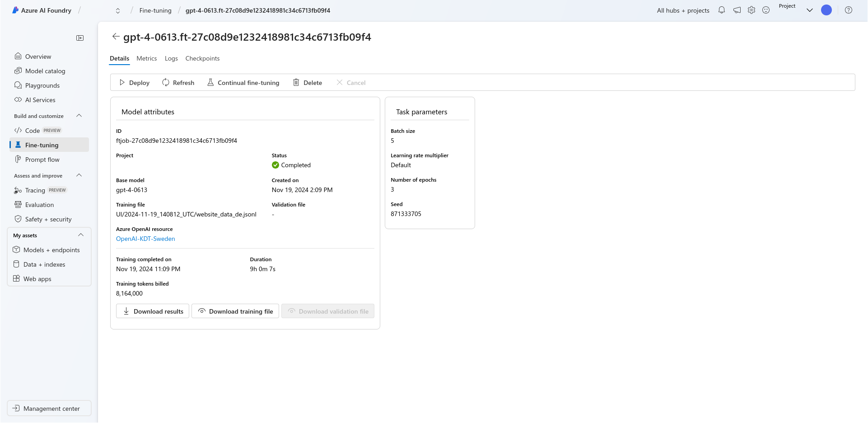Image resolution: width=868 pixels, height=423 pixels.
Task: Click the disabled Cancel toolbar item
Action: click(351, 83)
